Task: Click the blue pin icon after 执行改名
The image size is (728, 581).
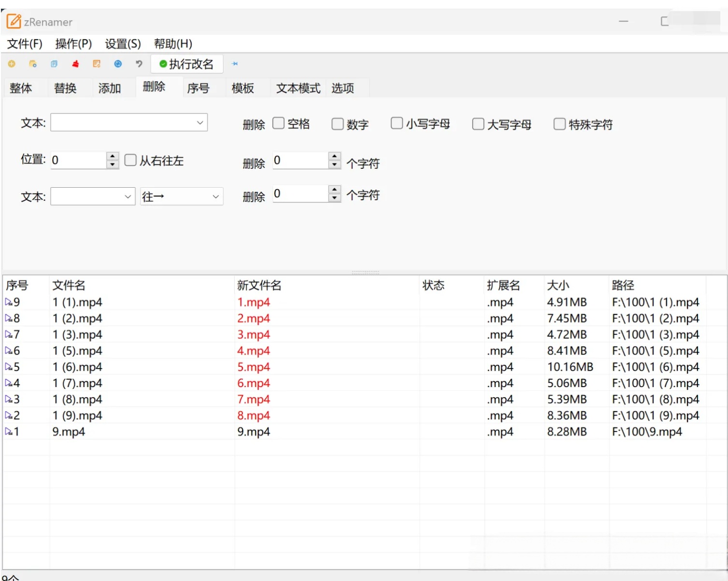Action: click(x=235, y=64)
